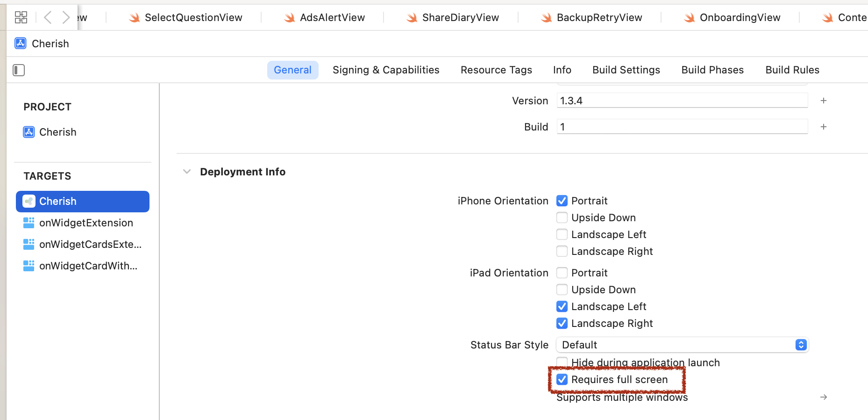
Task: Click the Cherish target app icon
Action: click(x=29, y=201)
